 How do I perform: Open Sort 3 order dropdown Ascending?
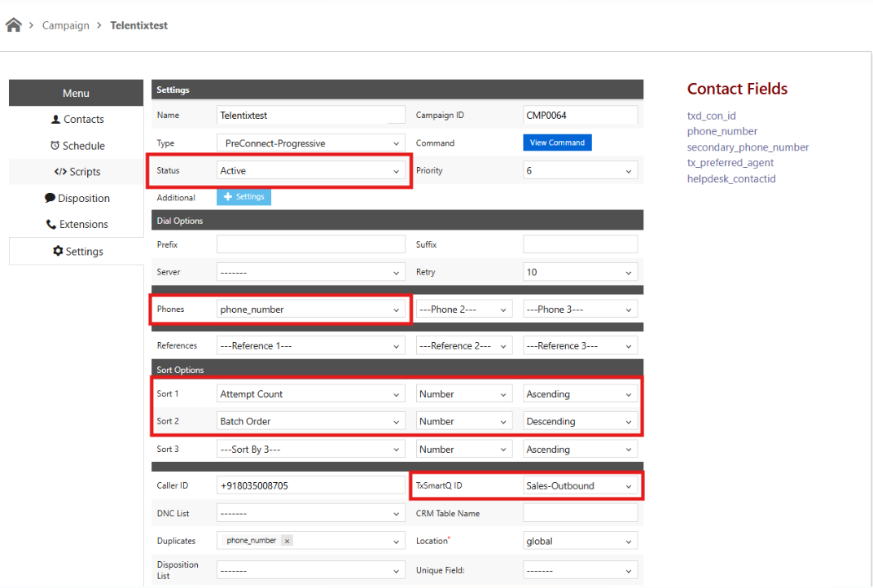[580, 450]
